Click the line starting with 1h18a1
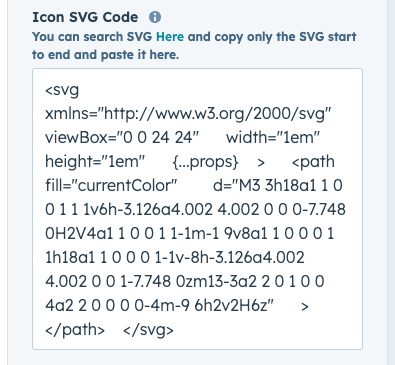The height and width of the screenshot is (365, 395). tap(175, 257)
